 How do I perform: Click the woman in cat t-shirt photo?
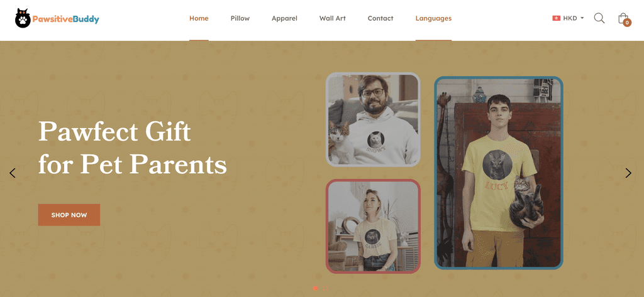tap(373, 226)
